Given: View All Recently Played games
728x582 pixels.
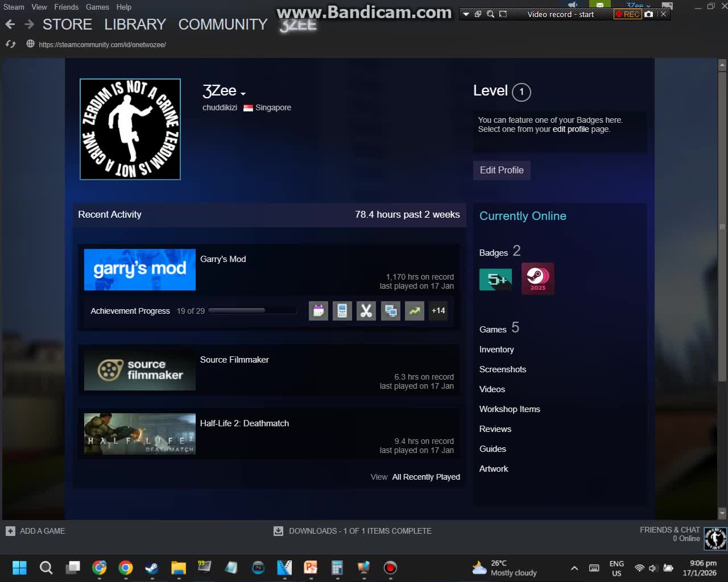Looking at the screenshot, I should pyautogui.click(x=425, y=477).
